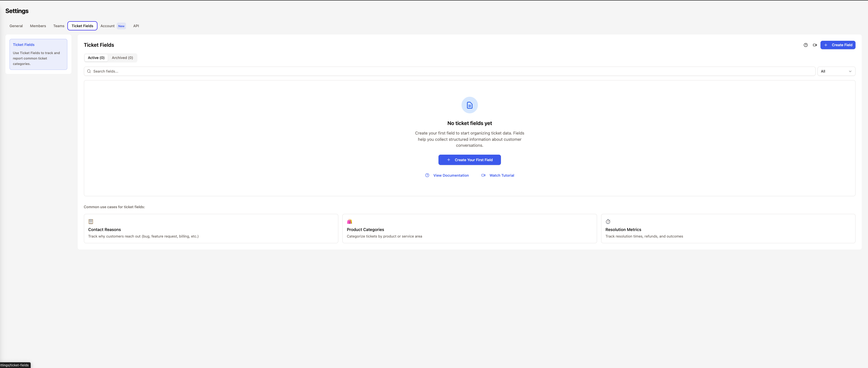The height and width of the screenshot is (368, 868).
Task: Switch to the Members tab
Action: (x=38, y=26)
